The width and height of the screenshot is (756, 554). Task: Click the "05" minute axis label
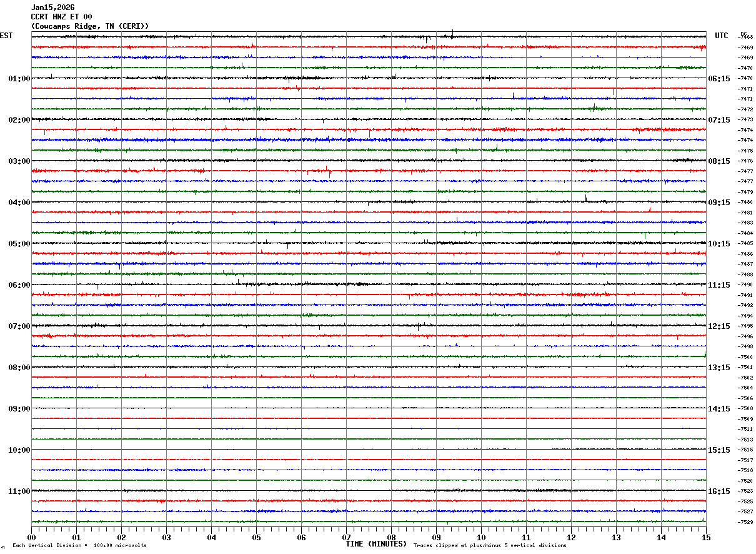pos(256,538)
